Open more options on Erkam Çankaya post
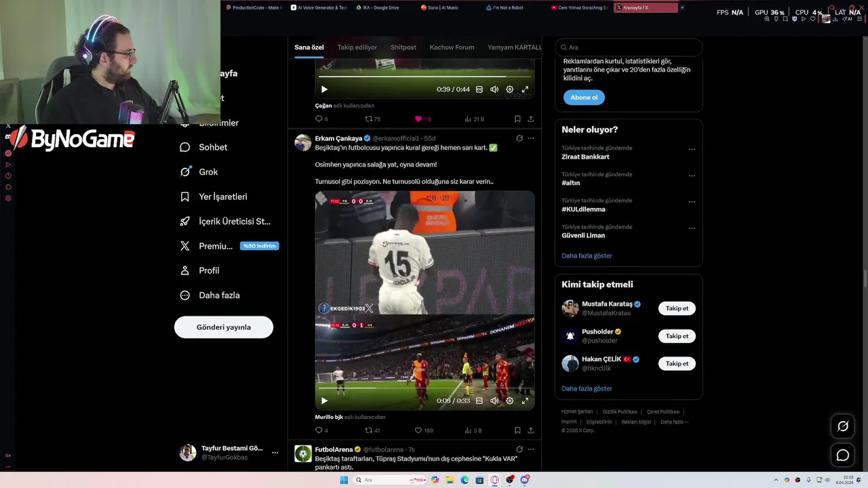Screen dimensions: 868x488 point(531,138)
